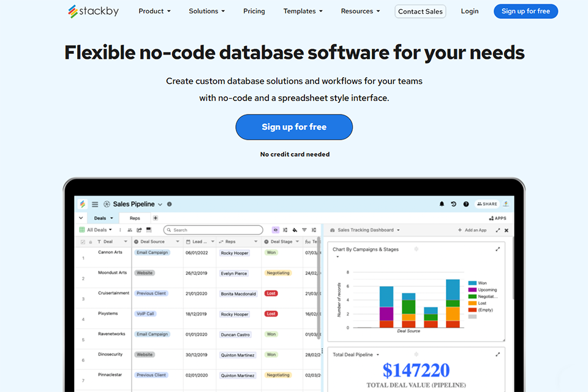
Task: Open the Deal Source column dropdown arrow
Action: [x=178, y=241]
